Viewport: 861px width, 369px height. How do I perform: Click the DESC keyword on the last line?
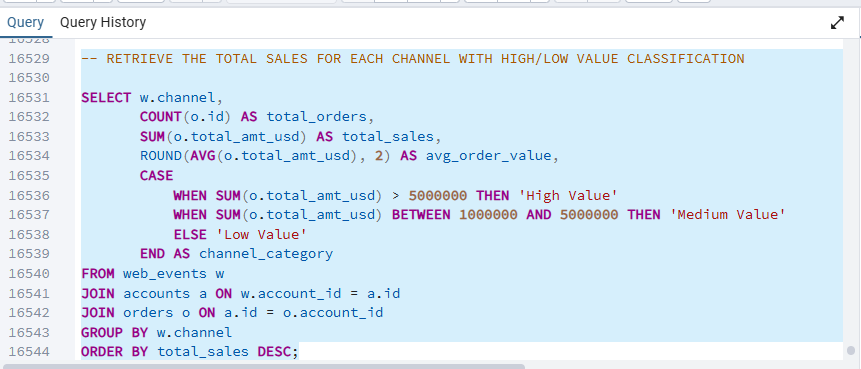click(274, 351)
